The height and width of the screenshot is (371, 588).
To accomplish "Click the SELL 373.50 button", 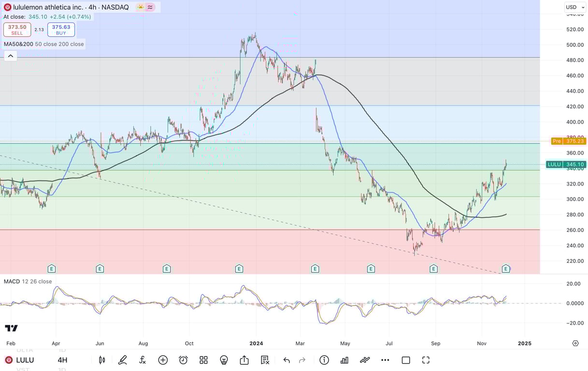I will point(17,29).
